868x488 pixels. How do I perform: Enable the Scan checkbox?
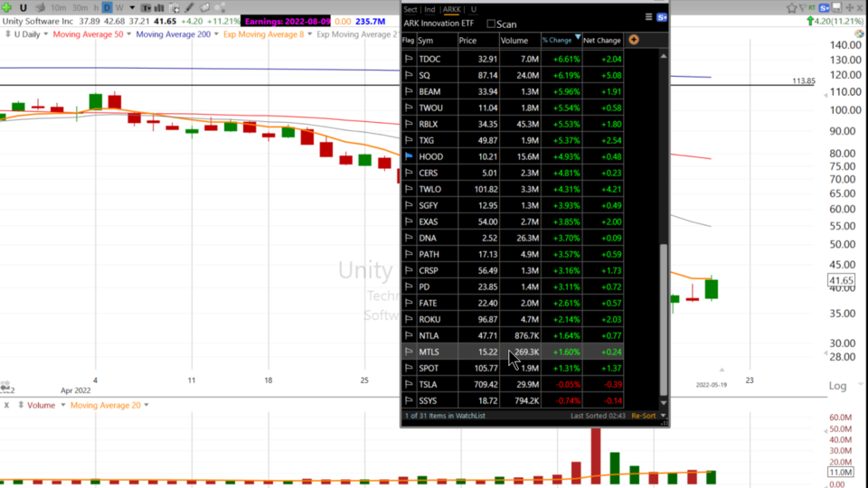coord(491,23)
